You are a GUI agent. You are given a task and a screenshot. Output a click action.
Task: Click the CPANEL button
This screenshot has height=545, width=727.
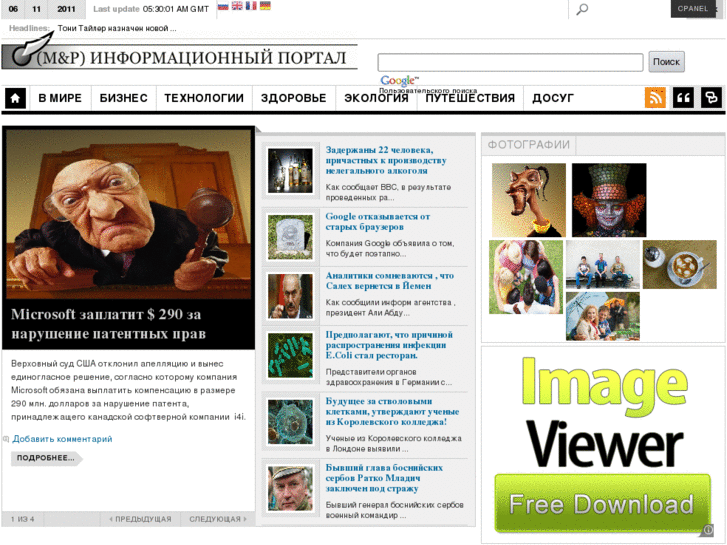(x=693, y=9)
